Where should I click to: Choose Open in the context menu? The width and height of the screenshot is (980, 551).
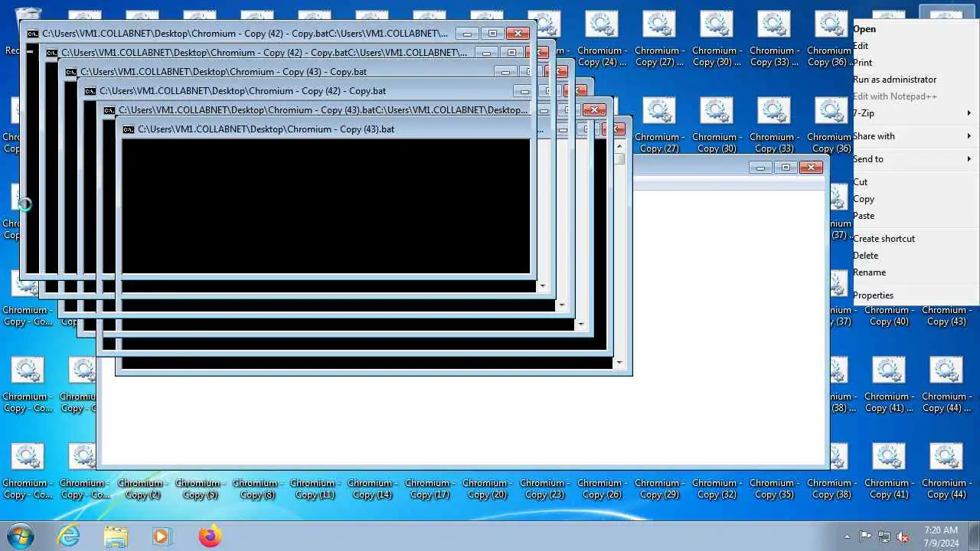(864, 29)
